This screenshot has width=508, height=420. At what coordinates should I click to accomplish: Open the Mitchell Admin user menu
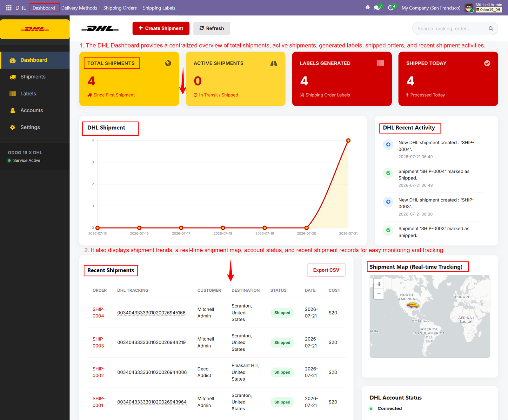[x=483, y=8]
